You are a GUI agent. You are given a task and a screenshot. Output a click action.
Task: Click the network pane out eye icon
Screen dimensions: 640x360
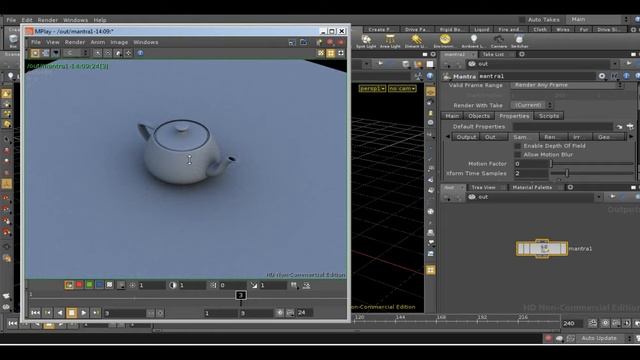point(472,197)
